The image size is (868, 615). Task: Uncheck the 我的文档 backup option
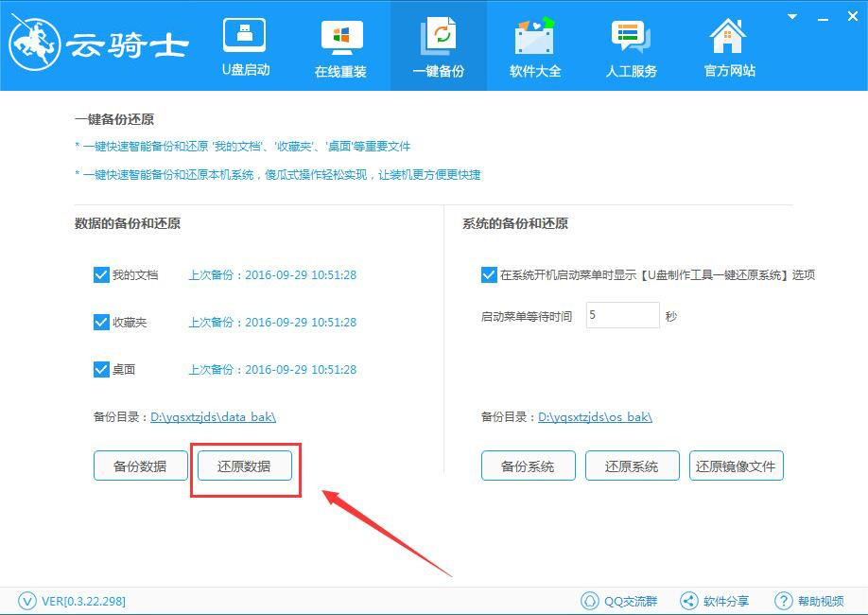pos(101,274)
